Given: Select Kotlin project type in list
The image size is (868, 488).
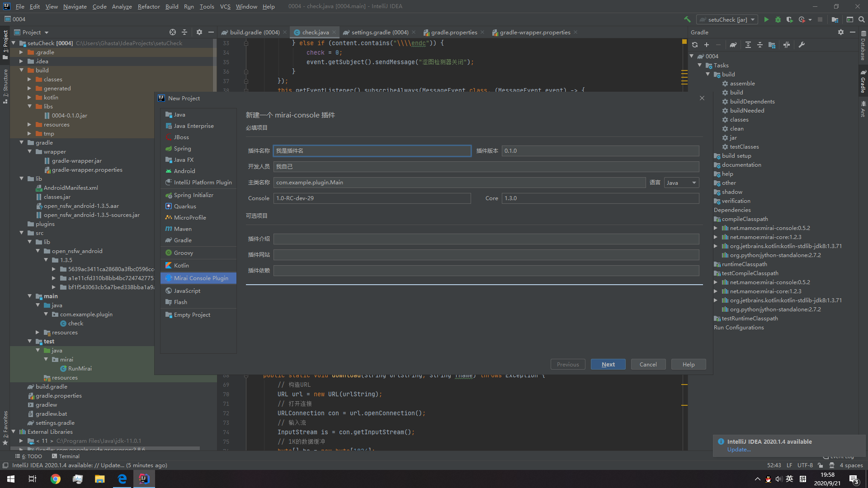Looking at the screenshot, I should click(x=181, y=265).
